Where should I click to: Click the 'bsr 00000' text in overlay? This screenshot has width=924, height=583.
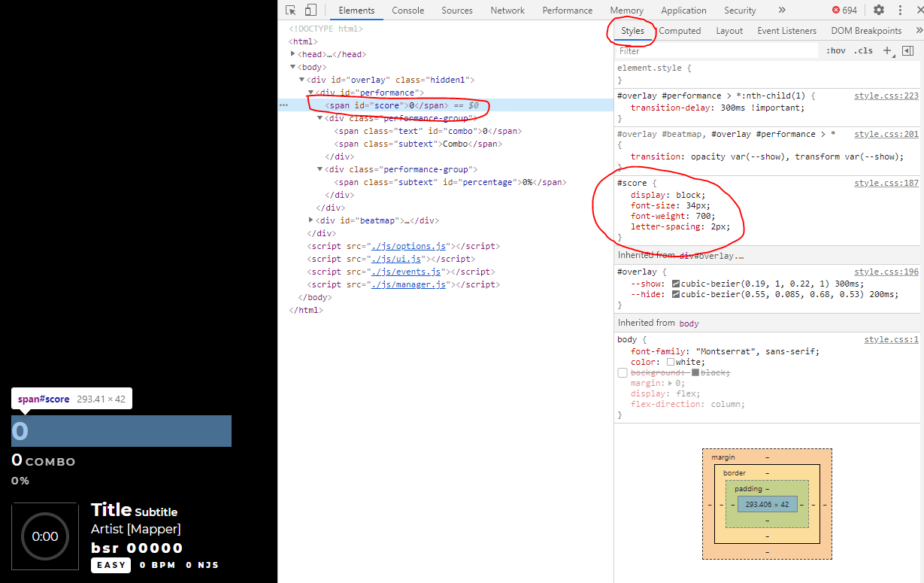pos(137,548)
